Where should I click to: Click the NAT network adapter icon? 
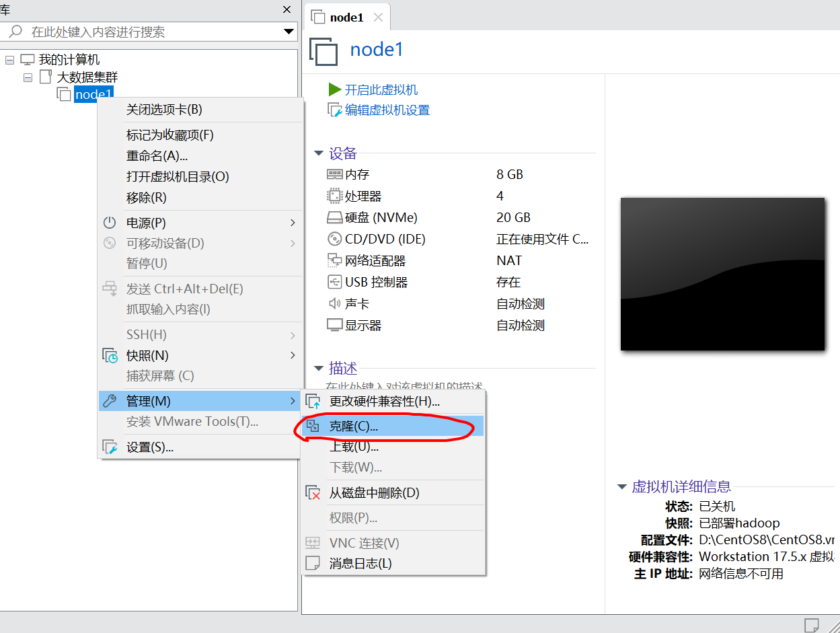(x=335, y=260)
